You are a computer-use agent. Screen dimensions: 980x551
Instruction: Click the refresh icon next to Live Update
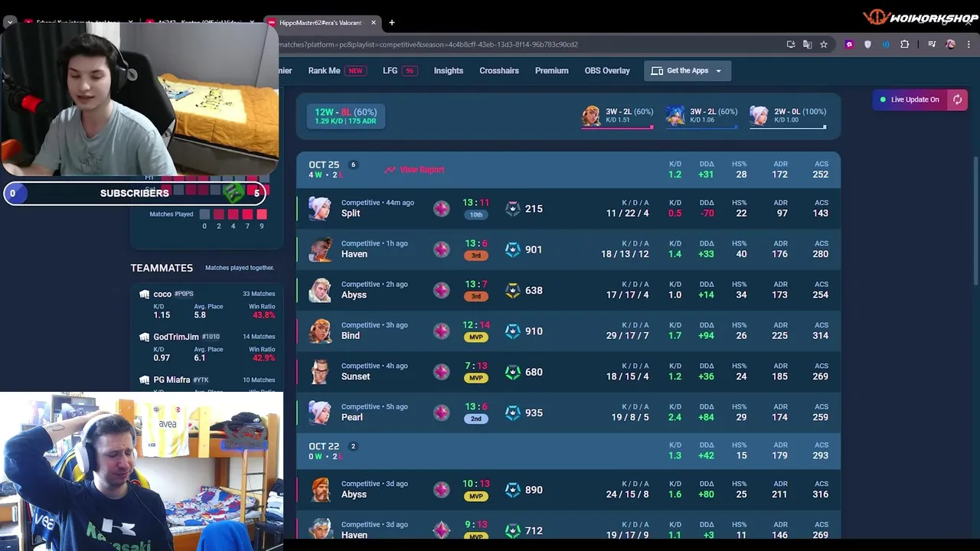[957, 99]
